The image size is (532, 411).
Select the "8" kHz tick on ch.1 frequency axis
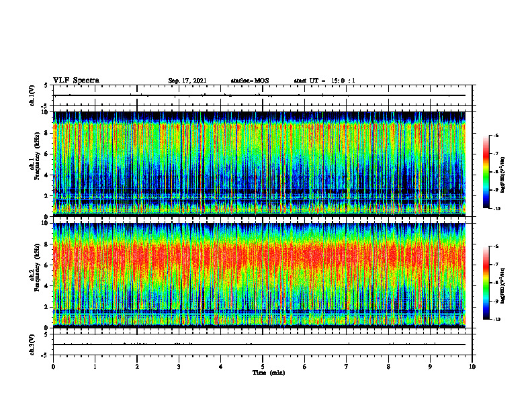(47, 133)
